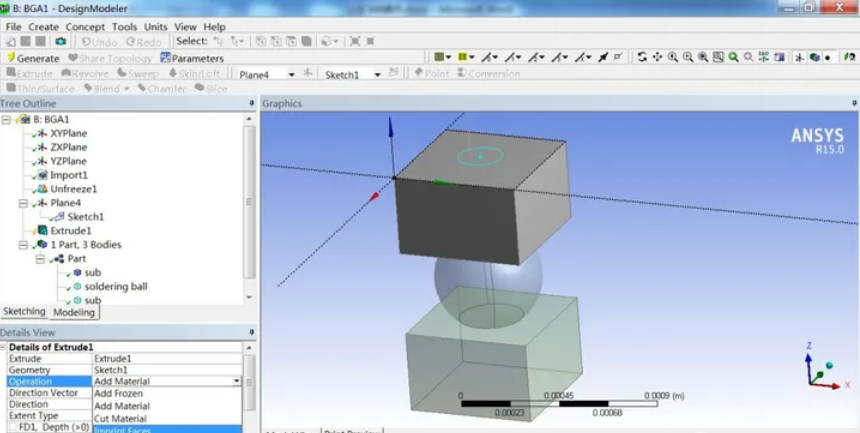Choose Cut Material from Operation list
860x433 pixels.
(x=121, y=419)
